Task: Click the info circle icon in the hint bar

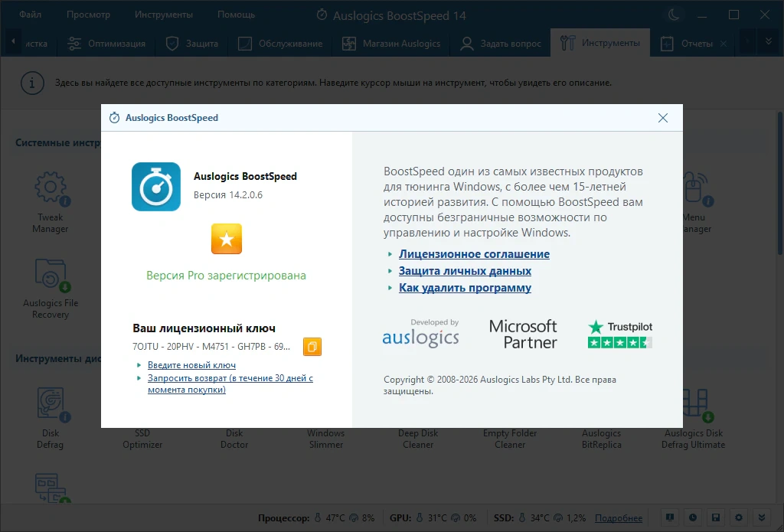Action: [x=32, y=83]
